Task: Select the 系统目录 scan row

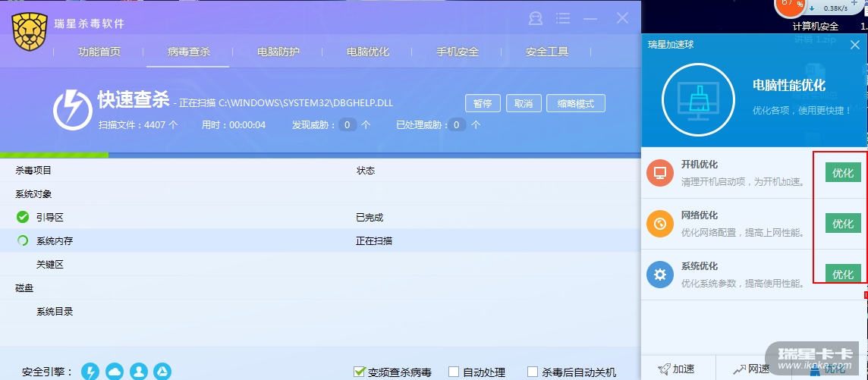Action: click(x=320, y=312)
